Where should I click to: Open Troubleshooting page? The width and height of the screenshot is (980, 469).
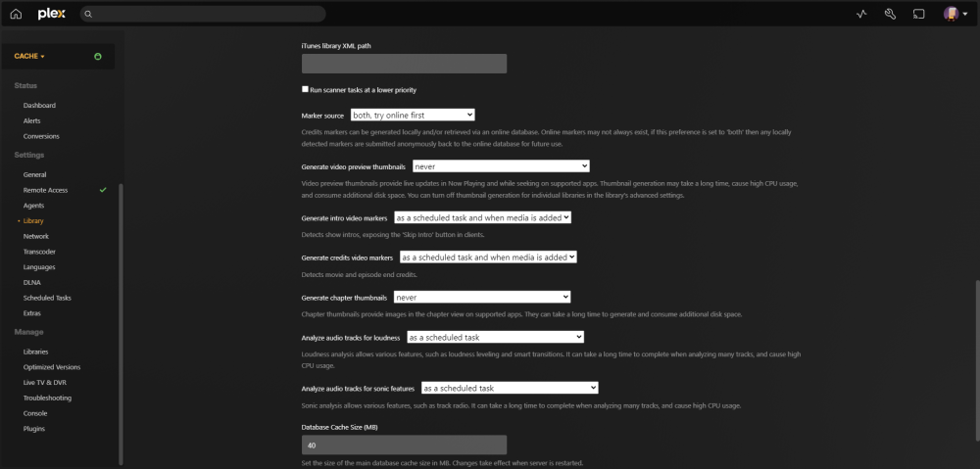point(47,398)
